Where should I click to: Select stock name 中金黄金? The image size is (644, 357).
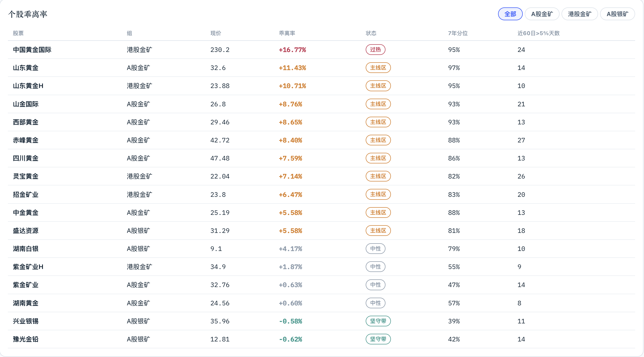[x=25, y=213]
